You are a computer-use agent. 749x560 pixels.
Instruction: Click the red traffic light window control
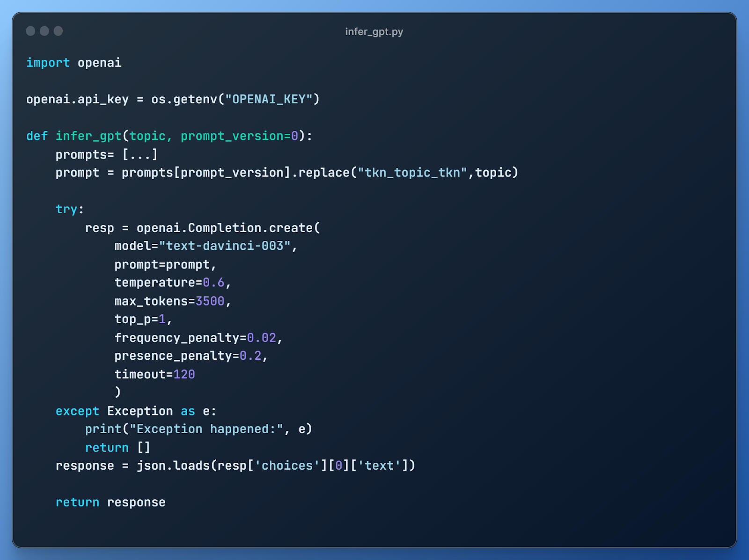click(31, 31)
